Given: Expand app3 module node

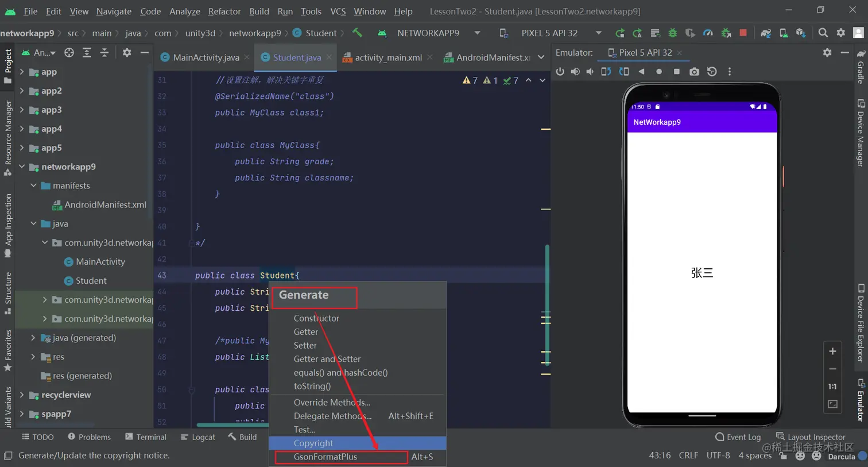Looking at the screenshot, I should pyautogui.click(x=22, y=110).
